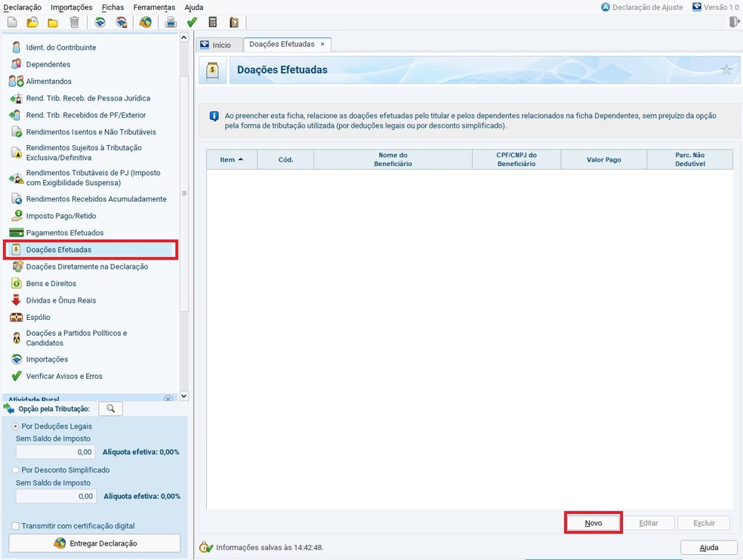This screenshot has width=743, height=560.
Task: Click the exit icon at toolbar right
Action: pyautogui.click(x=735, y=22)
